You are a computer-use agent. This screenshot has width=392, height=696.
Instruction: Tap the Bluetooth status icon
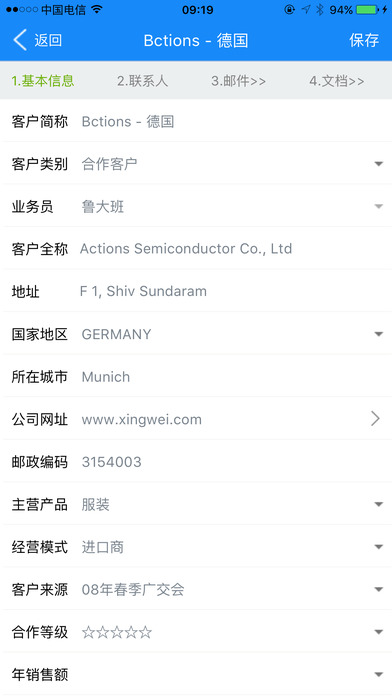pyautogui.click(x=320, y=10)
